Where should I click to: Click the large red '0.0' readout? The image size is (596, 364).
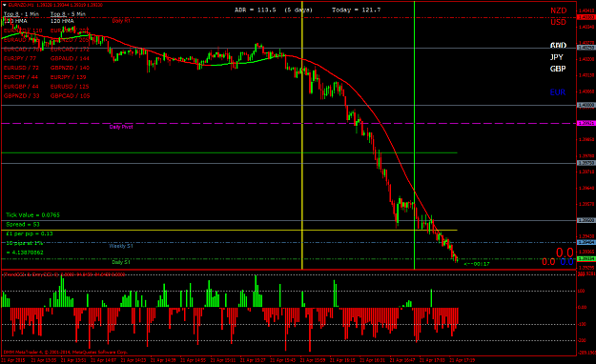pyautogui.click(x=565, y=253)
